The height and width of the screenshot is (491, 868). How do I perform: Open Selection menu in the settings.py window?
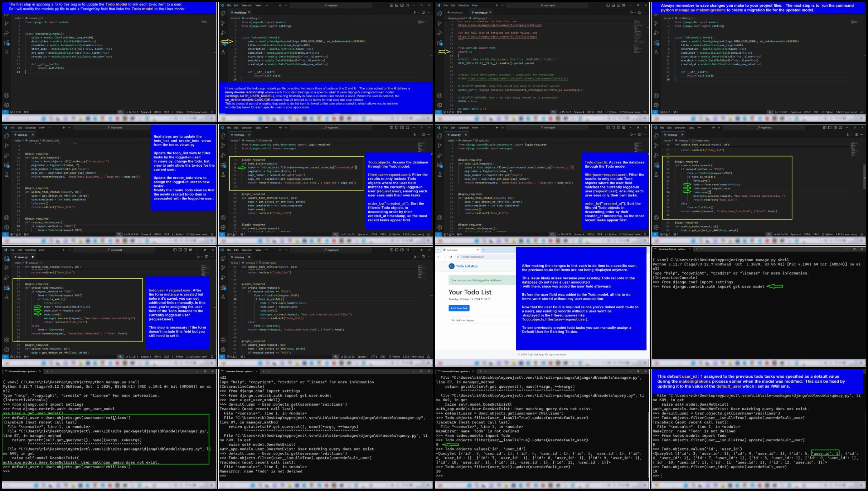tap(463, 5)
